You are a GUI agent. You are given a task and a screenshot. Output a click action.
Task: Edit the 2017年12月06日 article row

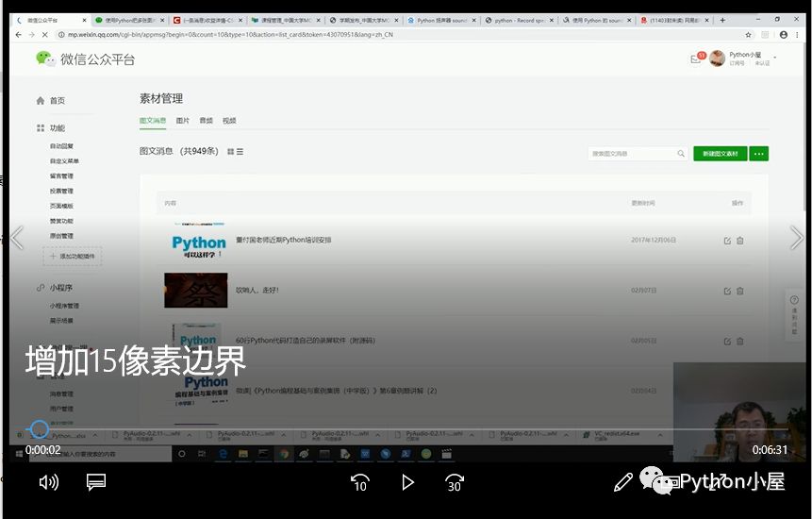[x=727, y=241]
